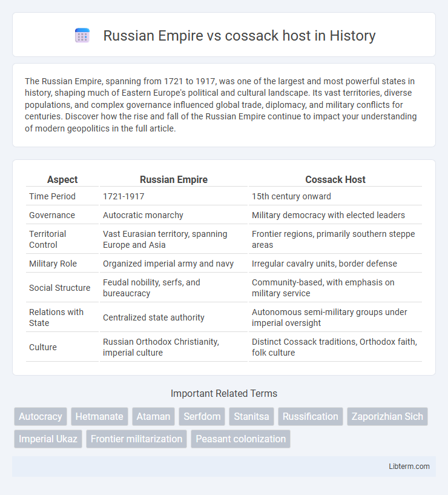Open the Peasant colonization tag
The height and width of the screenshot is (495, 448).
tap(241, 439)
